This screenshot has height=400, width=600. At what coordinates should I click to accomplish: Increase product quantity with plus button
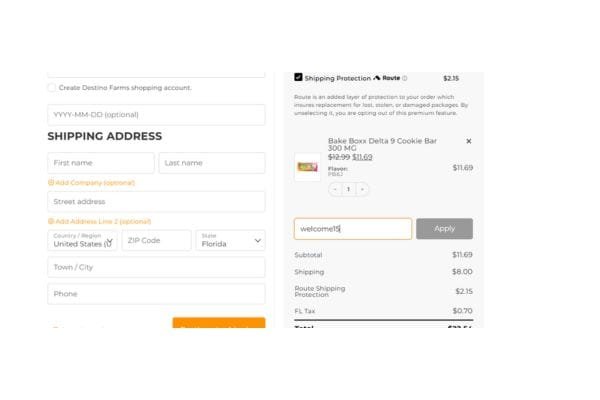tap(362, 189)
